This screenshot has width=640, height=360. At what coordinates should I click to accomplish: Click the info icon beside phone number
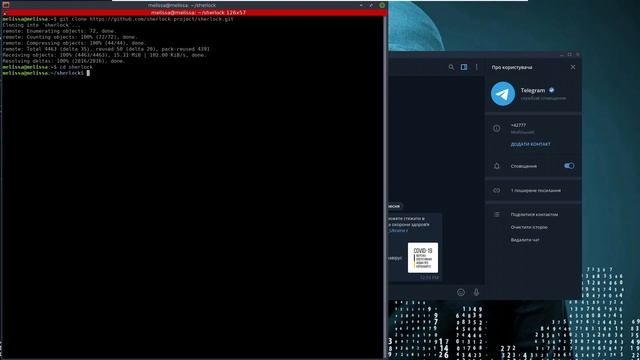(496, 128)
